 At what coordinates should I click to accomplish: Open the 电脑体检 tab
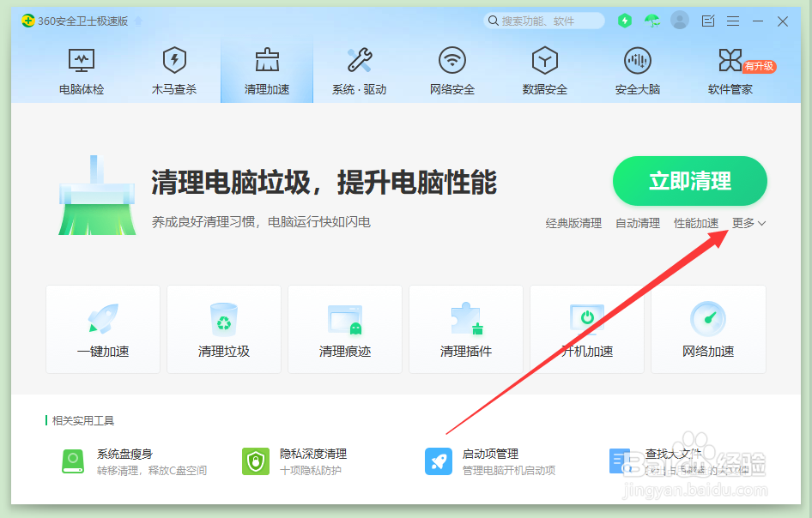tap(82, 72)
